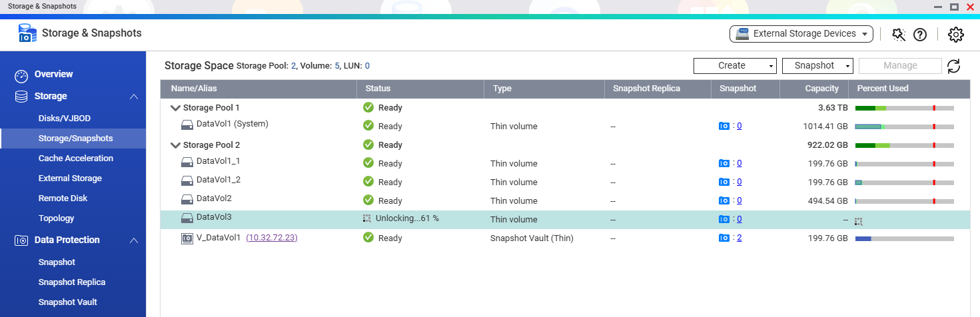
Task: Collapse the Storage Pool 1 tree row
Action: [176, 108]
